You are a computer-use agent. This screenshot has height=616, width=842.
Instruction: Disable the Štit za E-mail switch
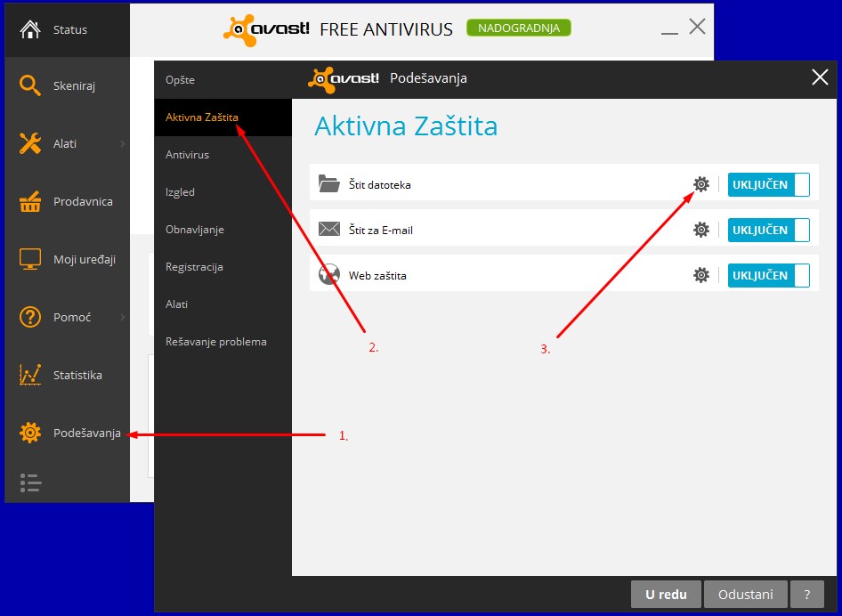[768, 230]
